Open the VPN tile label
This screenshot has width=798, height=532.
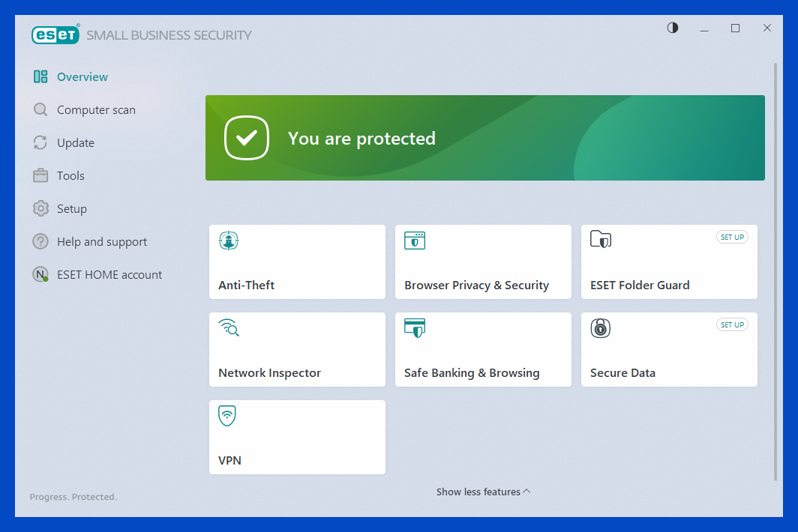[x=230, y=460]
